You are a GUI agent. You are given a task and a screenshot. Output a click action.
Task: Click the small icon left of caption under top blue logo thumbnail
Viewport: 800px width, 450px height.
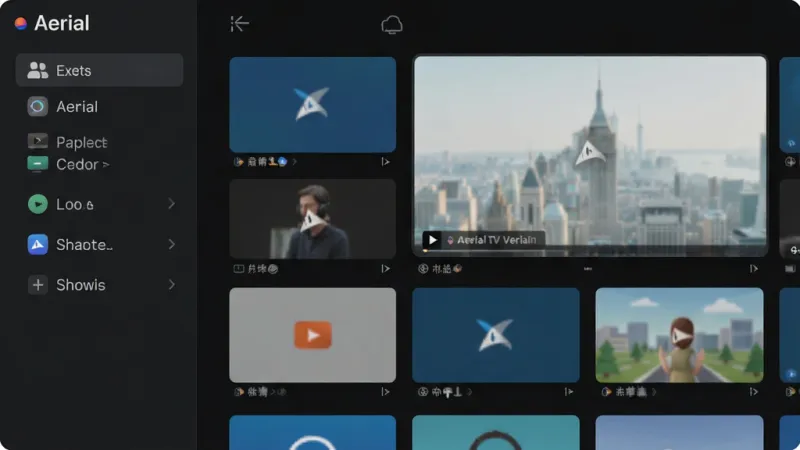(238, 162)
